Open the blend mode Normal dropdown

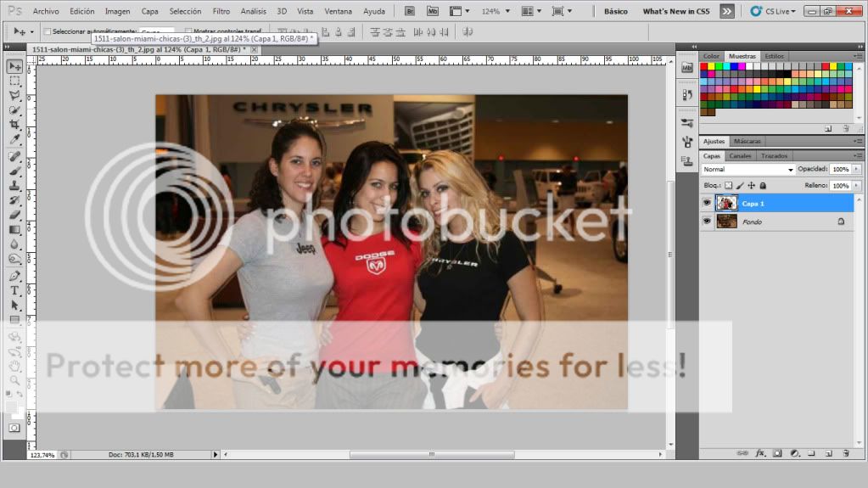pyautogui.click(x=748, y=170)
